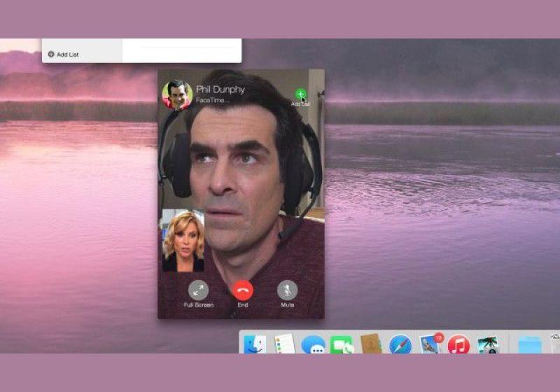
Task: Select the self-view picture-in-picture thumbnail
Action: click(x=183, y=241)
